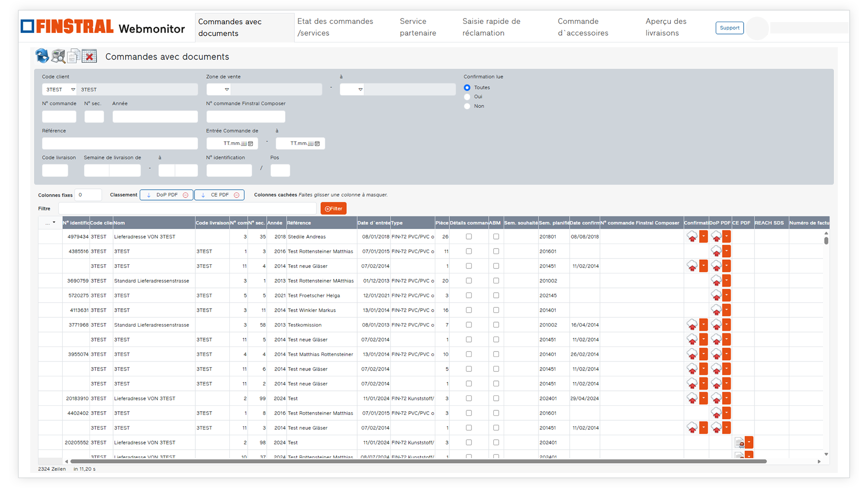The width and height of the screenshot is (868, 488).
Task: Click the vertical scrollbar thumb of the grid
Action: pyautogui.click(x=826, y=240)
